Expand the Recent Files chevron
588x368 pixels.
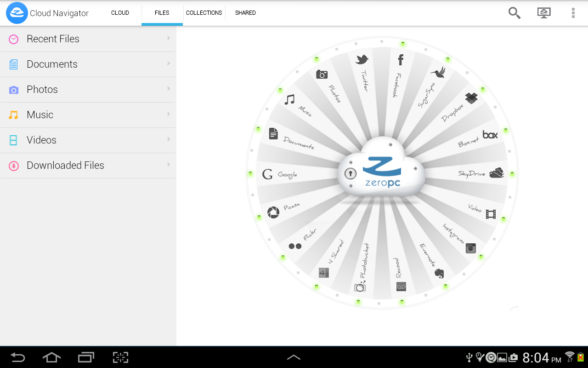pos(169,38)
